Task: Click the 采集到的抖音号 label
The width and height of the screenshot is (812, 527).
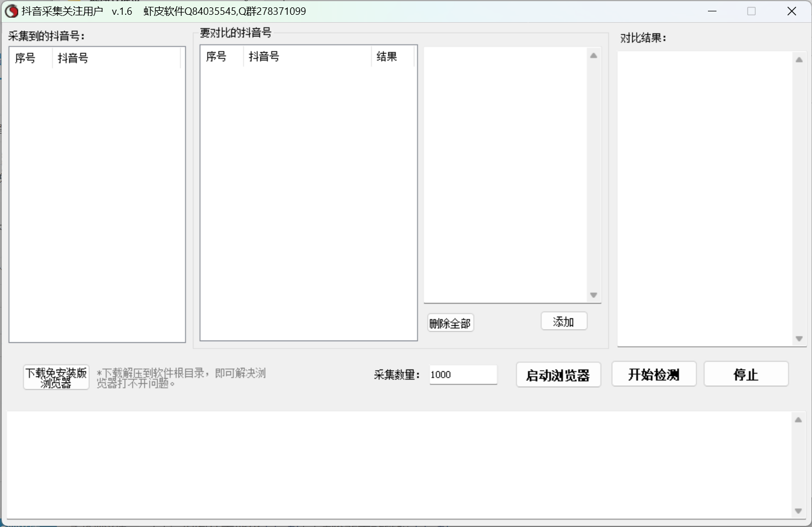Action: [x=47, y=36]
